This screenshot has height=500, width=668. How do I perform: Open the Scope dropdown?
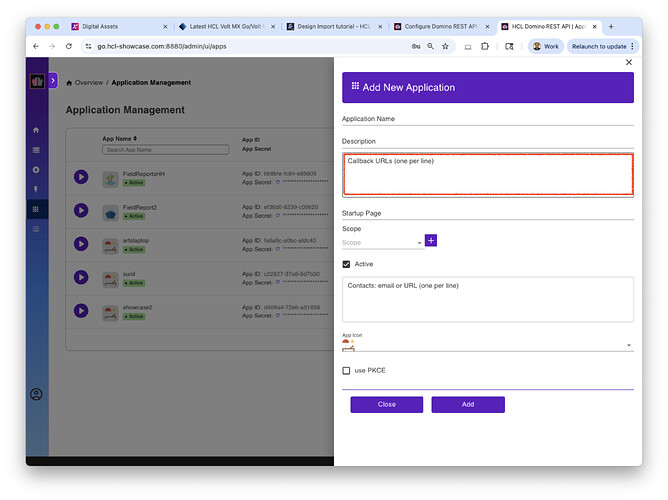coord(382,242)
